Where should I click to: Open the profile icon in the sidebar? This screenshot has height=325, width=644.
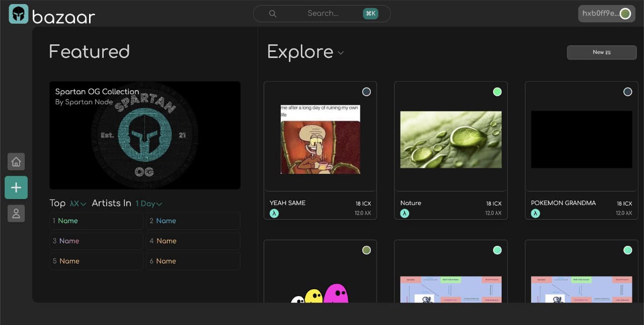[x=16, y=214]
